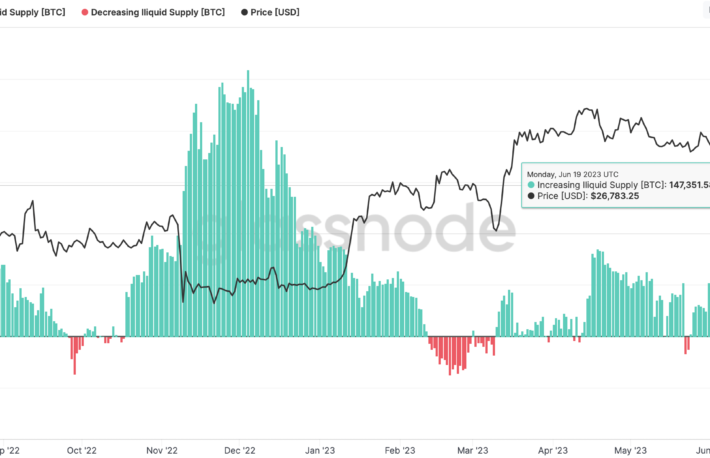Image resolution: width=710 pixels, height=458 pixels.
Task: Select the Nov '22 axis label
Action: [162, 450]
